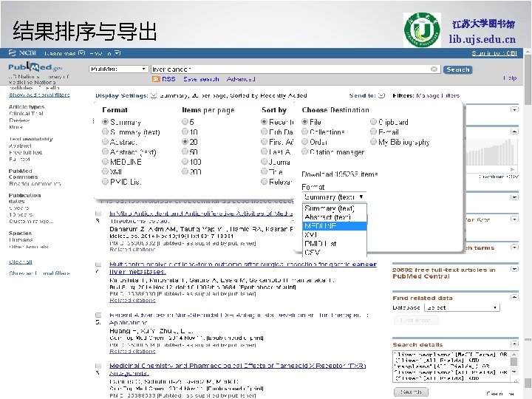Open Resources menu in NCBI bar
Screen dimensions: 532x399
tap(64, 53)
